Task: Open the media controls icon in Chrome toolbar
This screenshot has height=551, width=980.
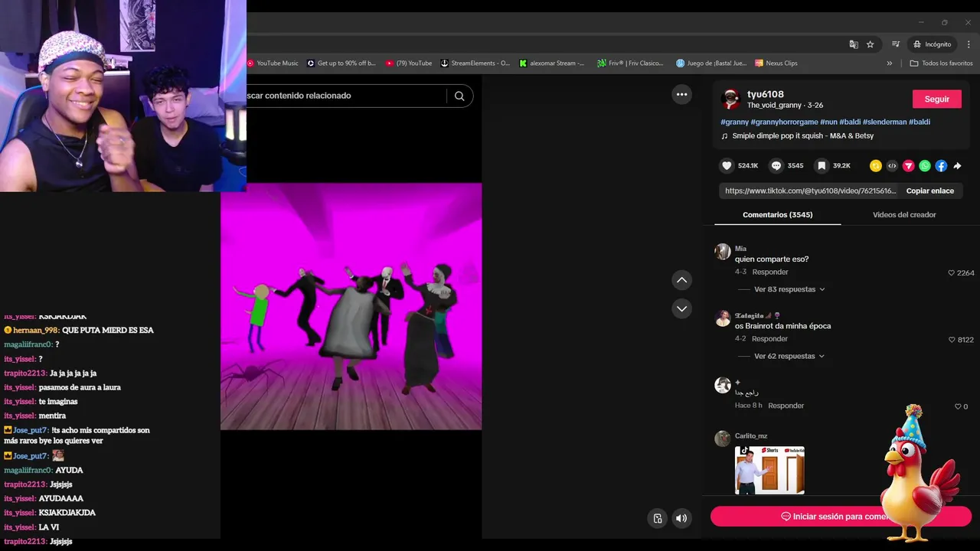Action: [x=896, y=44]
